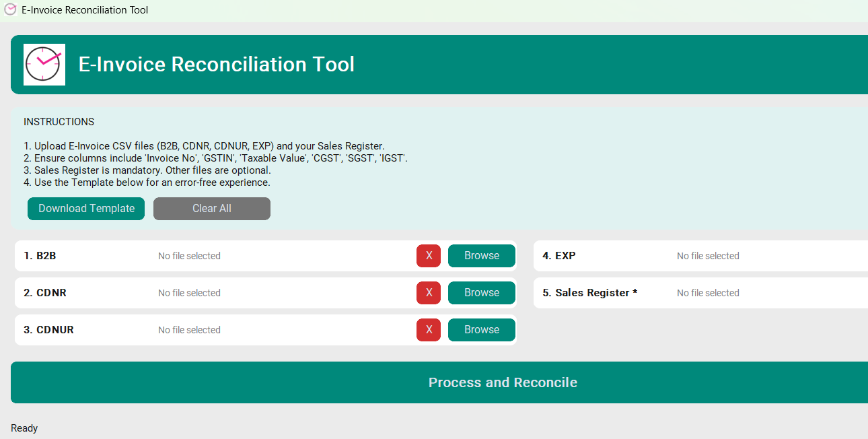Click Process and Reconcile
868x439 pixels.
tap(503, 382)
